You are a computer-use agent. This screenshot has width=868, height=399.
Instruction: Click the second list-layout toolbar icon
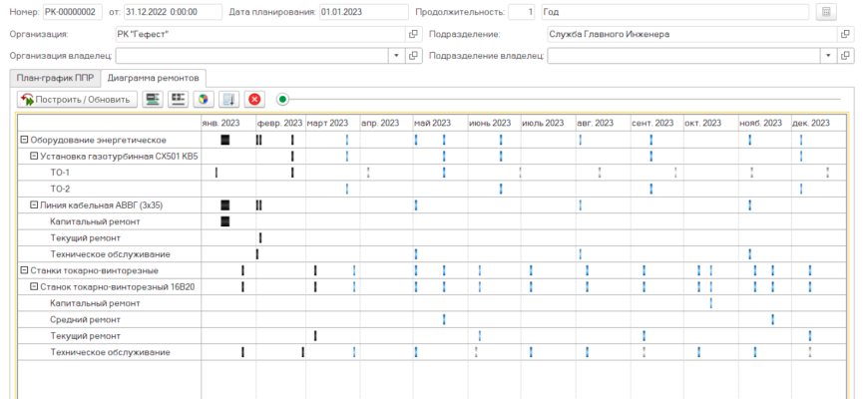pos(178,100)
